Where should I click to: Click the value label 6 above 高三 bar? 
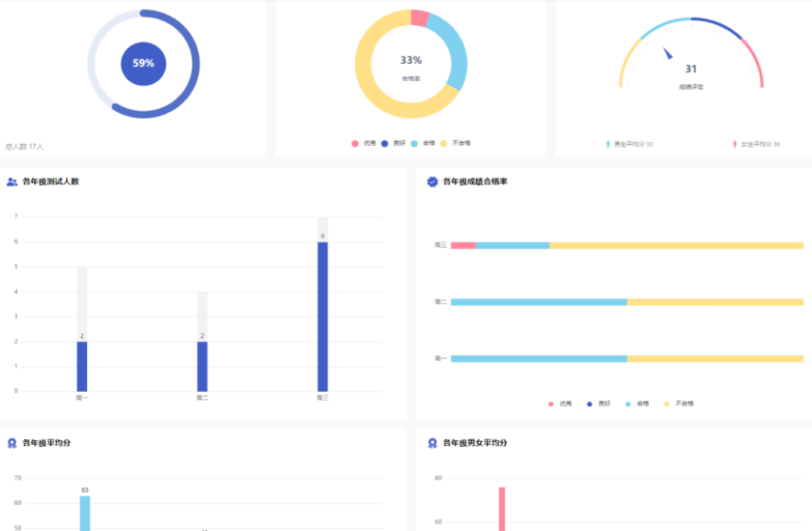pos(323,236)
